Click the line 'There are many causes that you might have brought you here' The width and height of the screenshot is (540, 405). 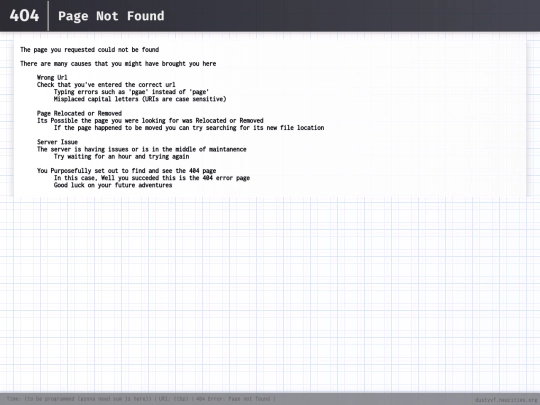(x=118, y=64)
